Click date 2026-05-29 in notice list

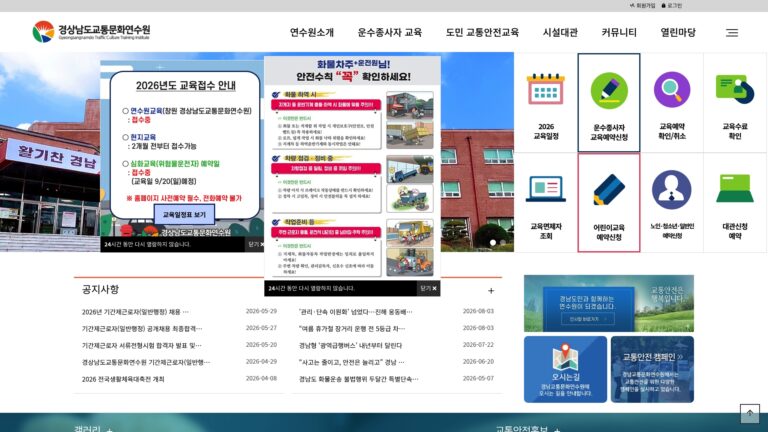point(261,311)
